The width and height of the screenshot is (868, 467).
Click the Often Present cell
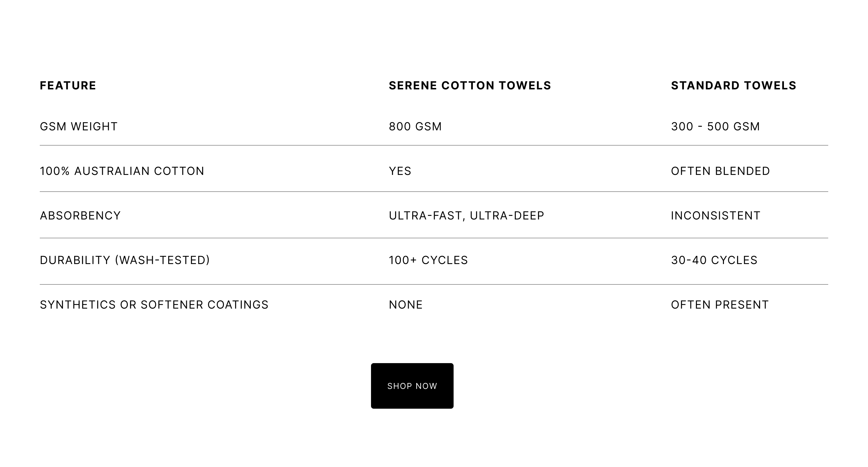720,305
